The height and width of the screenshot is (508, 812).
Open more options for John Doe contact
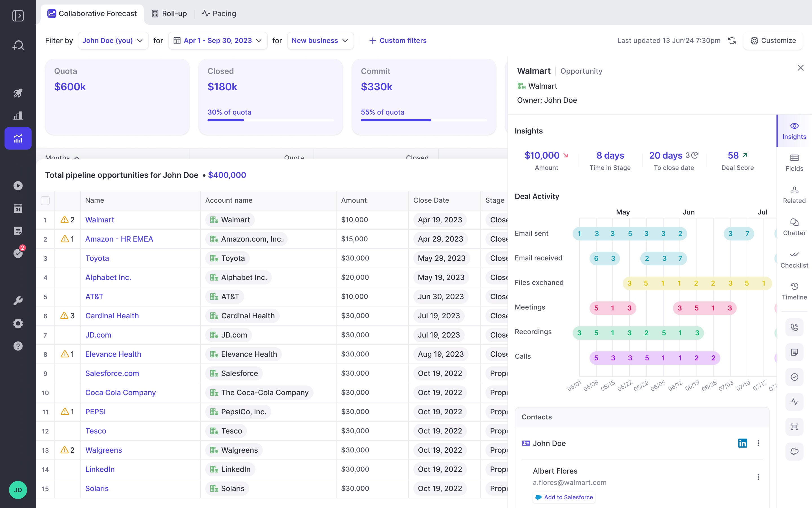(x=758, y=443)
